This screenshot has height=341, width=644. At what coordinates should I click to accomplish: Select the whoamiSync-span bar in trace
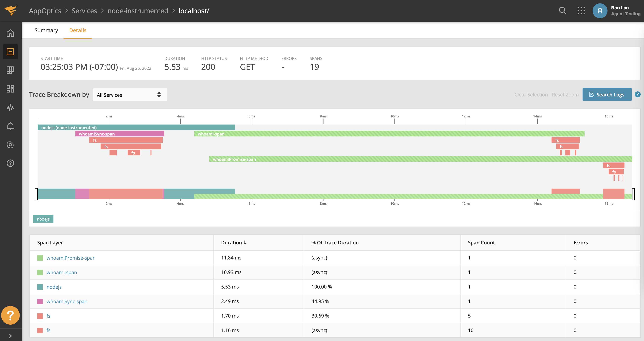(120, 134)
